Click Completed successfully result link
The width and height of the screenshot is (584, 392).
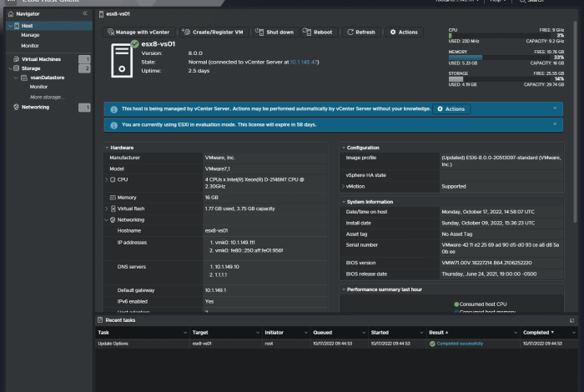click(x=460, y=344)
